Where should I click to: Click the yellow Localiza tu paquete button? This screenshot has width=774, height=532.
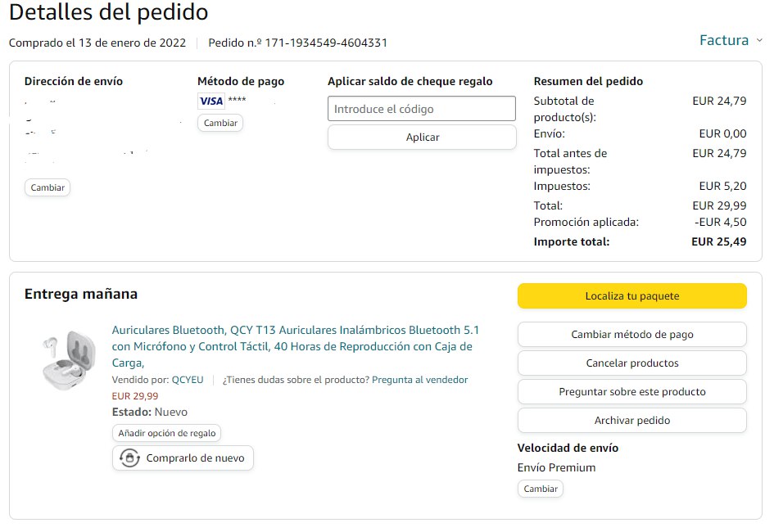pos(631,296)
